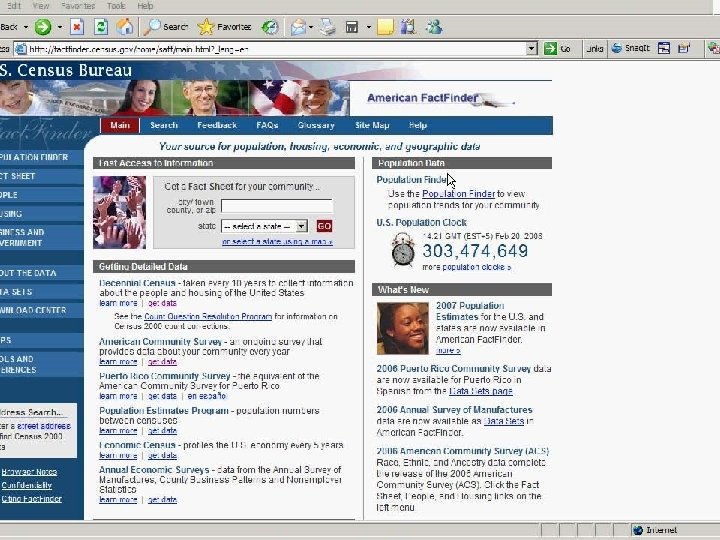
Task: Click the city/town, county, or zip field
Action: (x=277, y=206)
